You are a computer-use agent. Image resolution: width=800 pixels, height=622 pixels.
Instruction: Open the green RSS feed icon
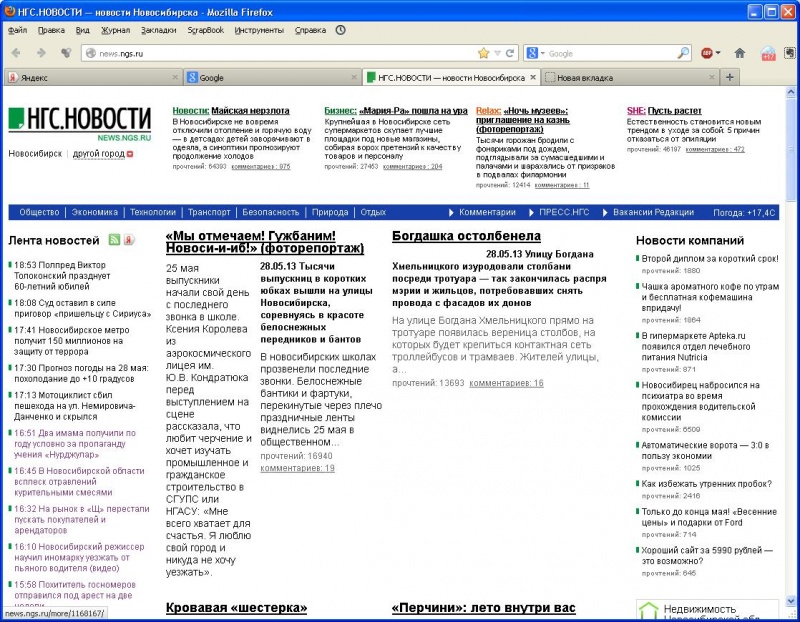pyautogui.click(x=114, y=240)
